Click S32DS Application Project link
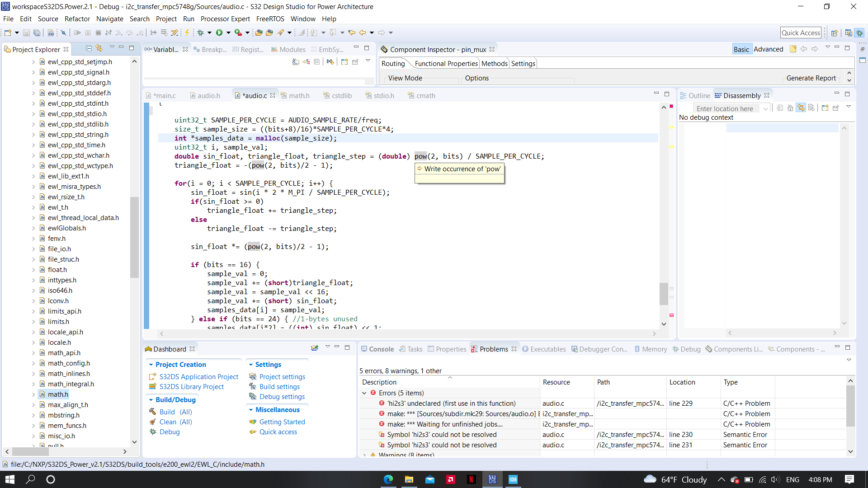 click(198, 377)
